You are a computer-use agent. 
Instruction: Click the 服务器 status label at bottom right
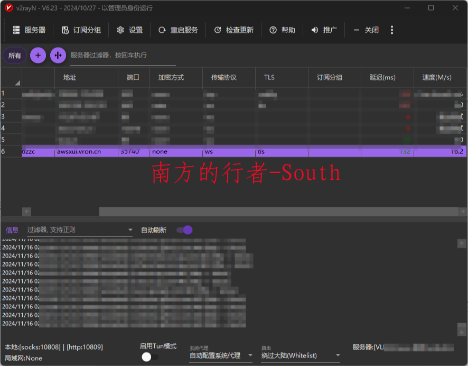403,347
